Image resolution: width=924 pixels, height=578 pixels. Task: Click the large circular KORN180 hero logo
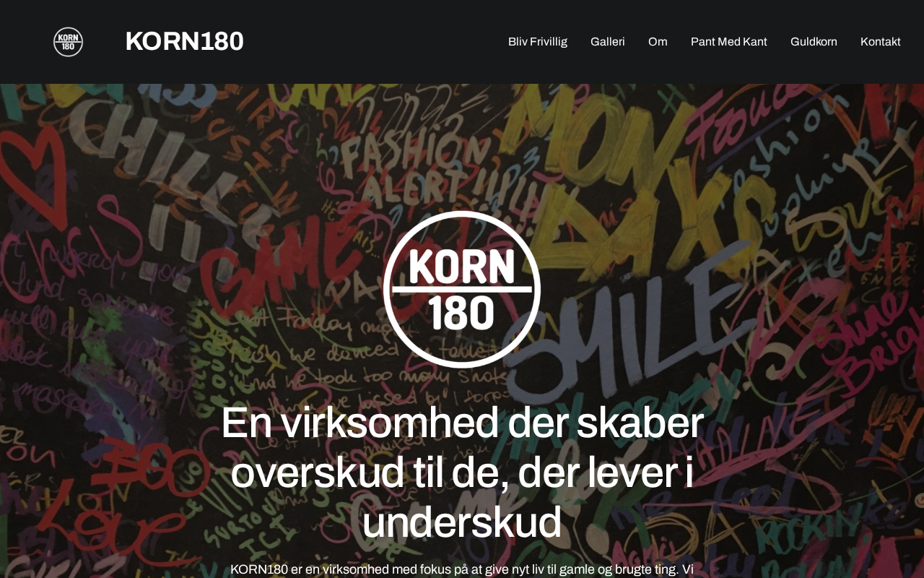462,289
